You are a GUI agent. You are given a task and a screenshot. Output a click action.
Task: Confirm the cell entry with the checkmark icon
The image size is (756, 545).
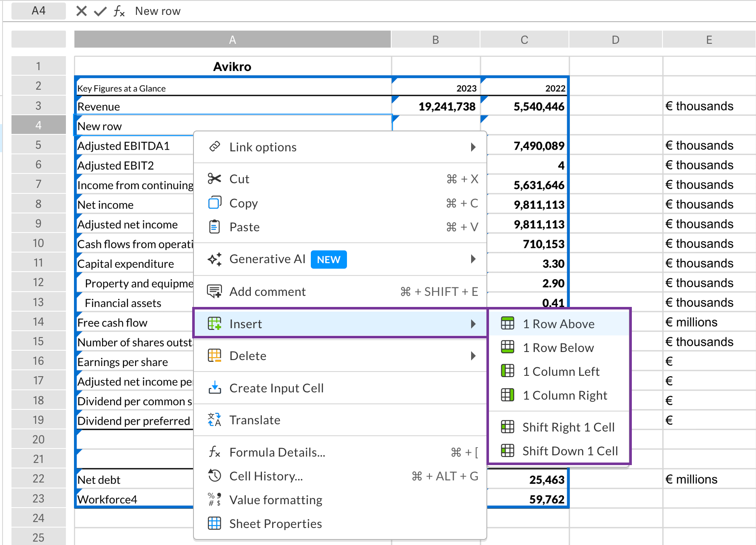pos(99,11)
